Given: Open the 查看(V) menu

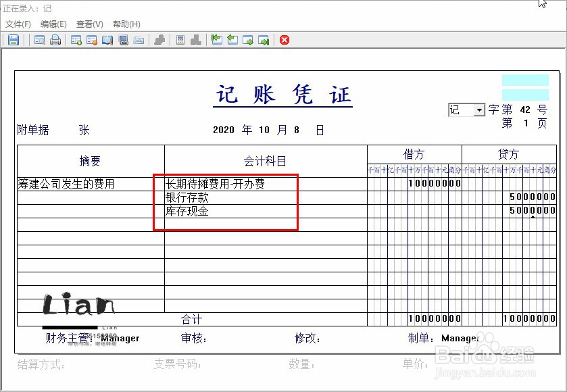Looking at the screenshot, I should (x=89, y=24).
